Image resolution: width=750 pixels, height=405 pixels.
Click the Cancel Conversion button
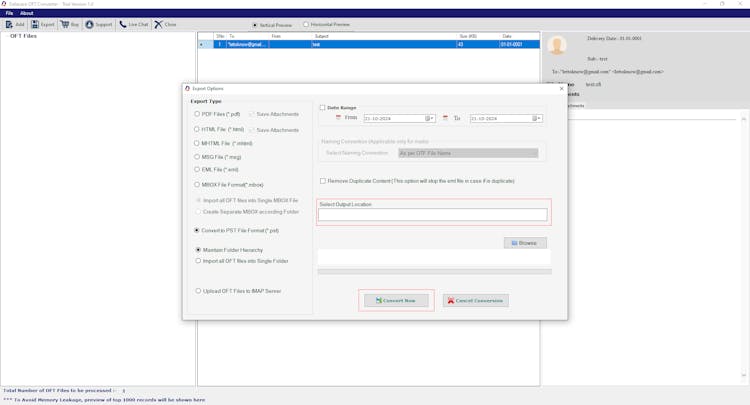475,300
